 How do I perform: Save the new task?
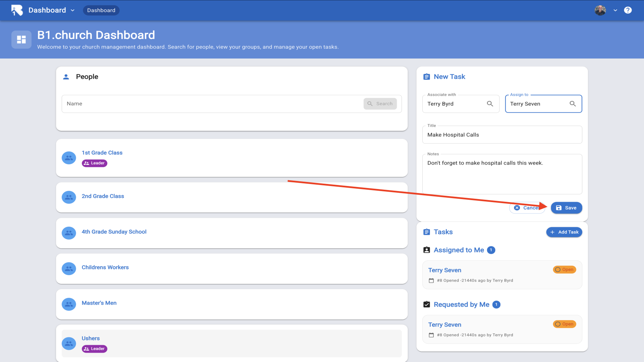pyautogui.click(x=566, y=208)
